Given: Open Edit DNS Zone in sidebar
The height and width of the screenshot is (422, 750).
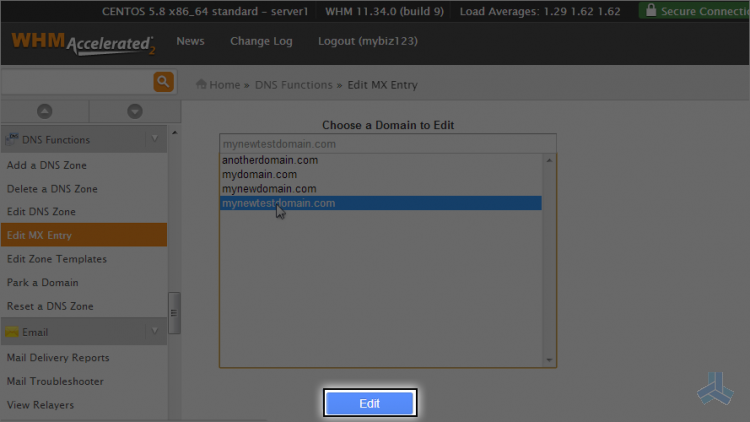Looking at the screenshot, I should click(41, 212).
